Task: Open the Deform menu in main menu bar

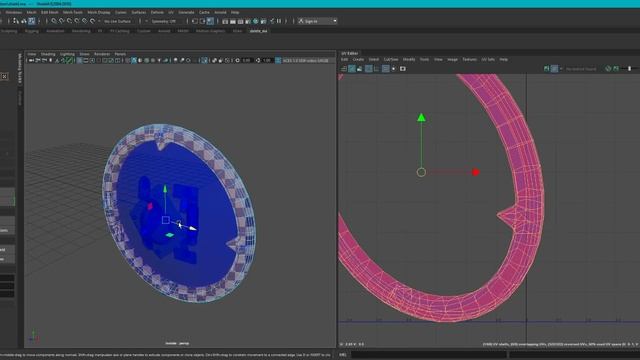Action: point(157,12)
